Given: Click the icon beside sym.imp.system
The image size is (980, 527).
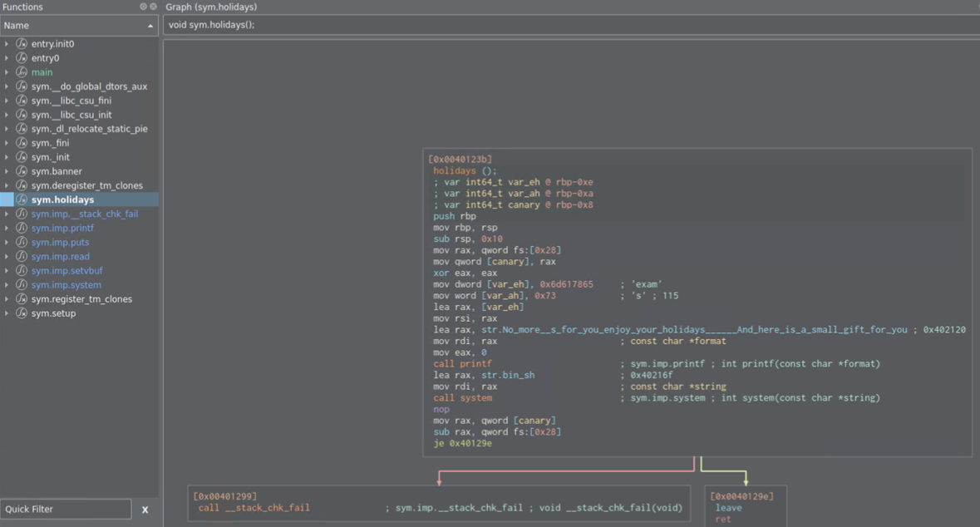Looking at the screenshot, I should pyautogui.click(x=22, y=285).
